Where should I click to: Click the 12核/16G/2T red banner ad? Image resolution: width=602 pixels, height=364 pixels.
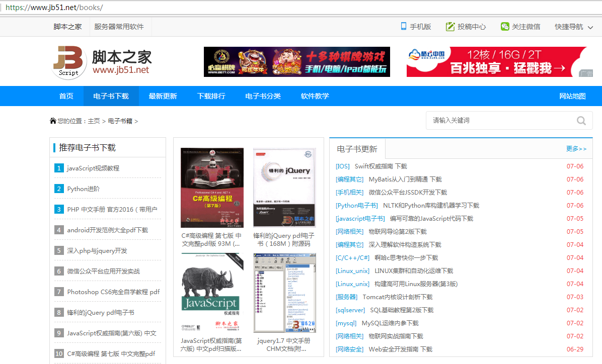(499, 62)
